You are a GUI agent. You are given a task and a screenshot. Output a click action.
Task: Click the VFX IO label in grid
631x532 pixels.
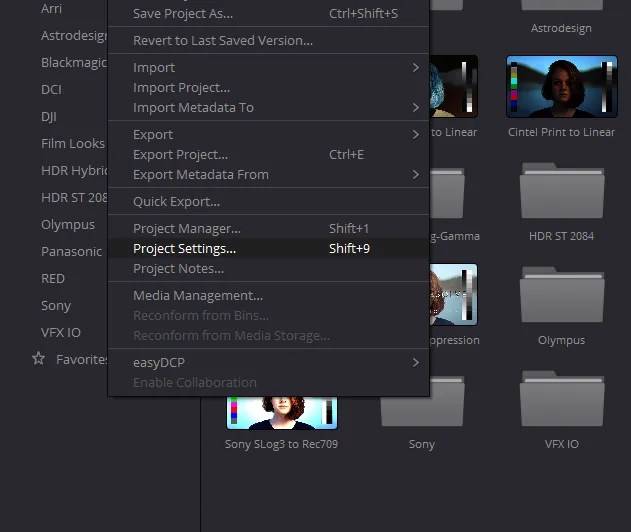pos(562,444)
